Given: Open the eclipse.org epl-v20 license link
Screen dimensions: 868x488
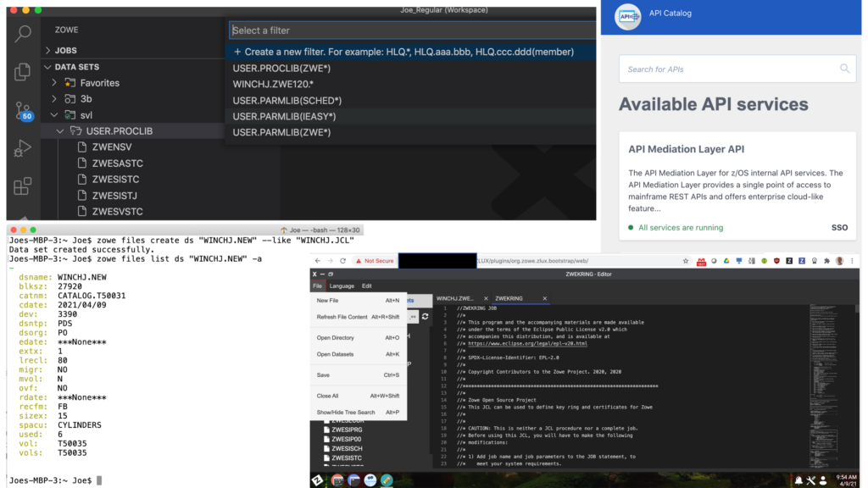Looking at the screenshot, I should click(x=527, y=344).
